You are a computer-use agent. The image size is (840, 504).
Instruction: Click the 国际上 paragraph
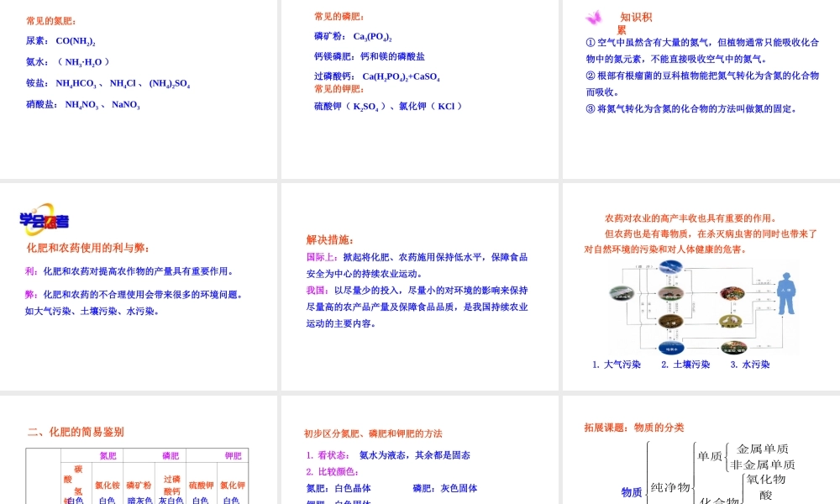click(417, 265)
